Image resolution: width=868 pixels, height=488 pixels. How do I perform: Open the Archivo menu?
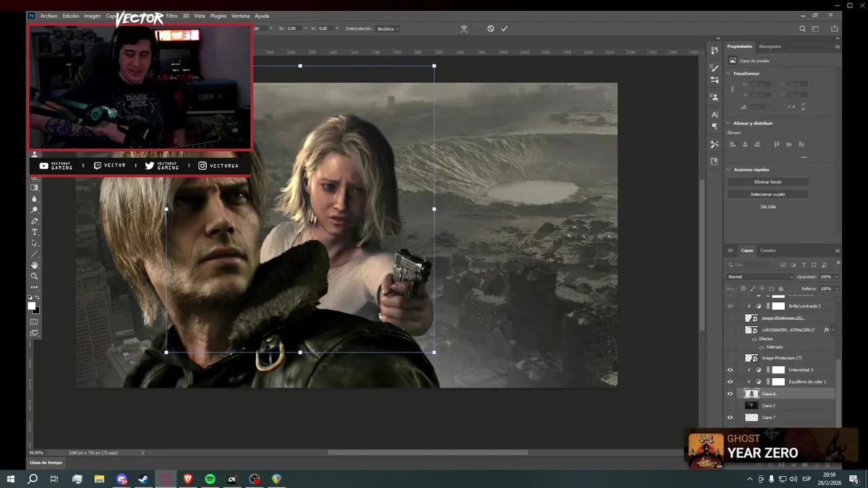tap(49, 16)
